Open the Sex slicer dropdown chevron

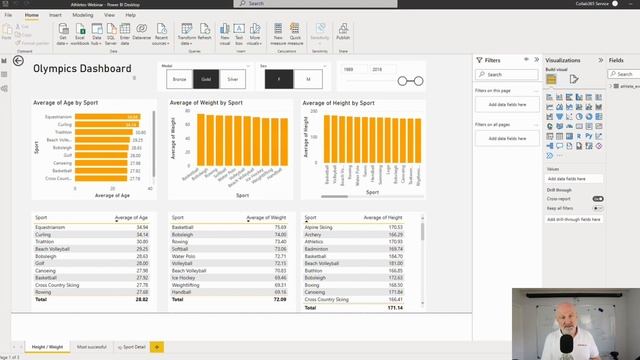click(x=325, y=66)
